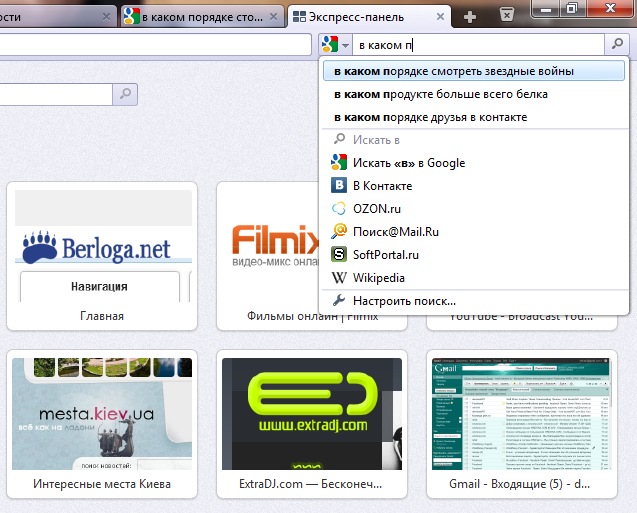Click the Speed Dial page search field
Screen dimensions: 637x513
pyautogui.click(x=56, y=94)
